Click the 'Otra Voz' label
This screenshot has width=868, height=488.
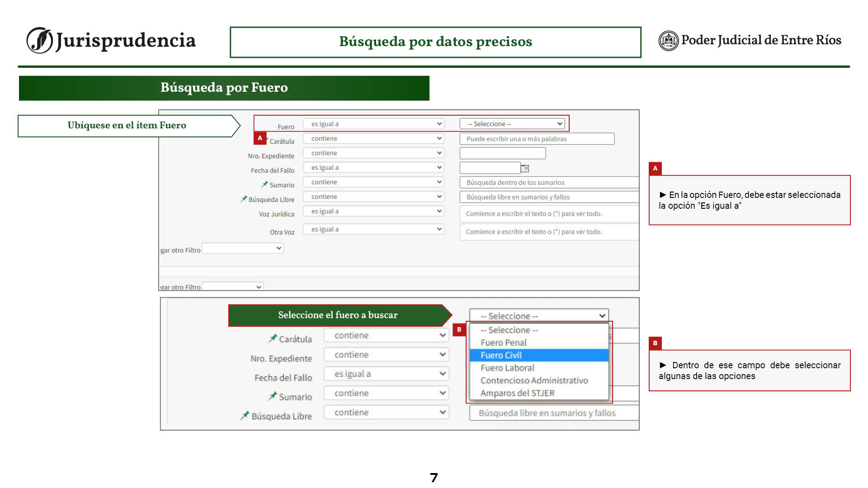[x=282, y=232]
